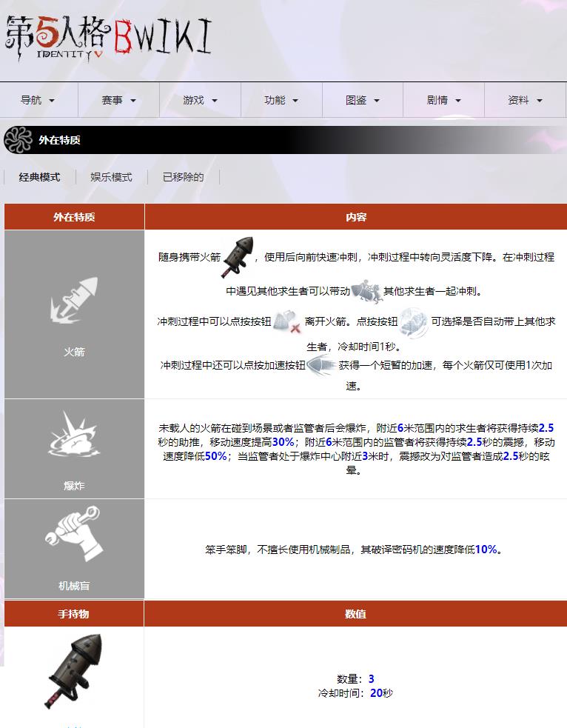The height and width of the screenshot is (728, 567).
Task: Click the 爆炸 trait icon
Action: click(74, 435)
